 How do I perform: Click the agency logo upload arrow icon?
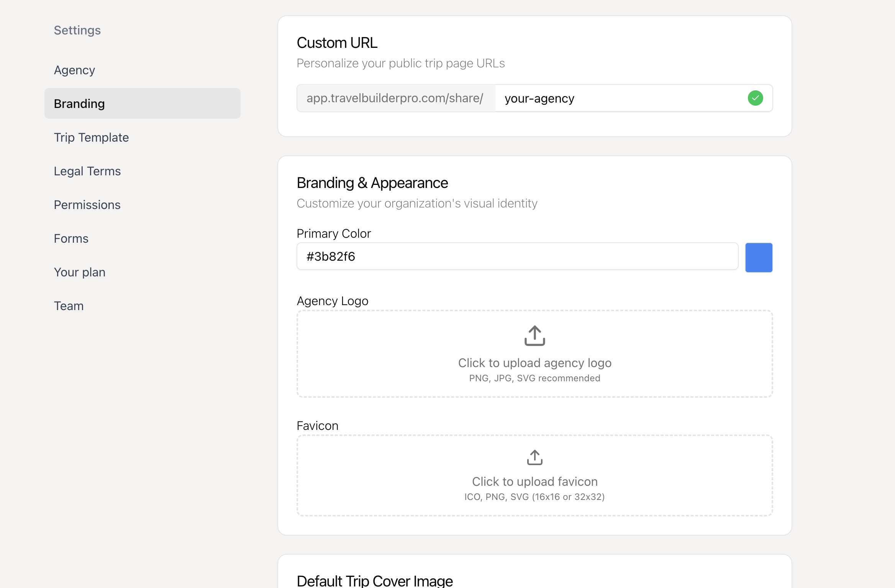534,335
